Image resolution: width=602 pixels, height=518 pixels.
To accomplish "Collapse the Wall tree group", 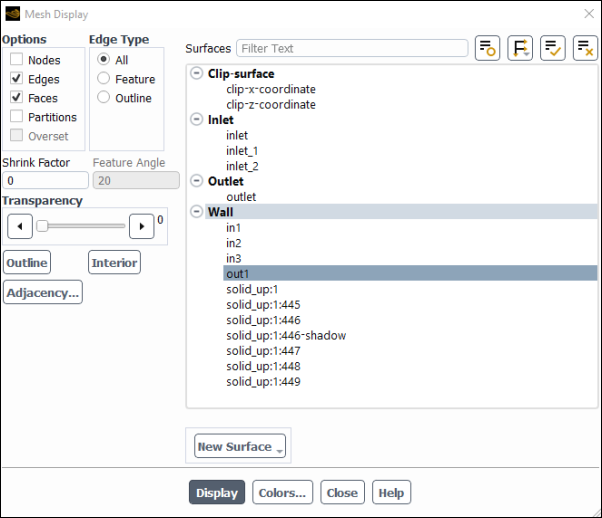I will [x=197, y=212].
